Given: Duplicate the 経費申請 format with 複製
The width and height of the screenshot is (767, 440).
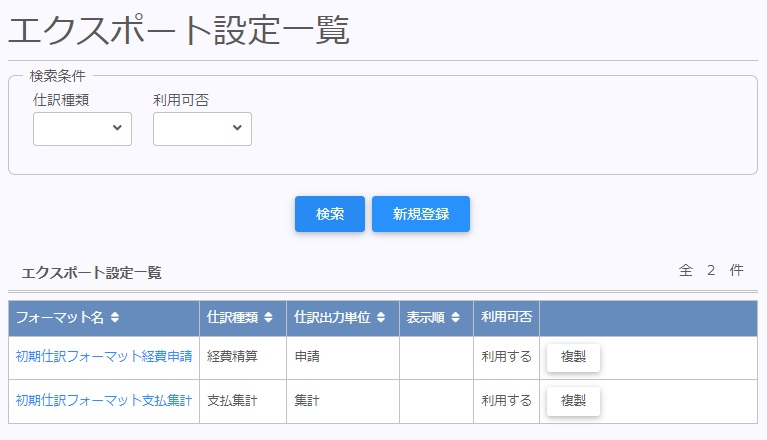Looking at the screenshot, I should pos(573,358).
